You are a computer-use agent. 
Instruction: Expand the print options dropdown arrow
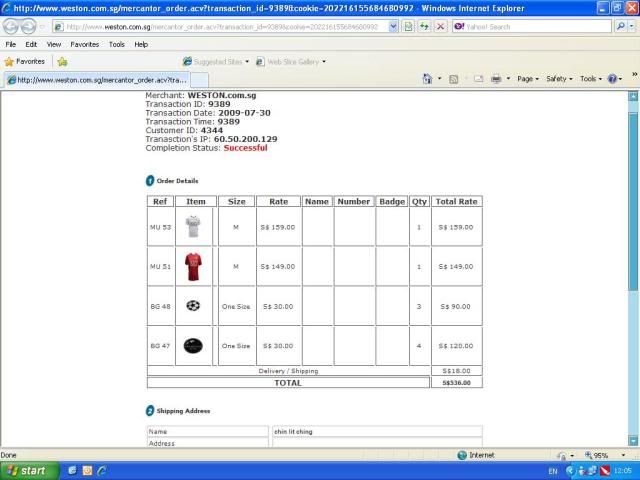[508, 79]
